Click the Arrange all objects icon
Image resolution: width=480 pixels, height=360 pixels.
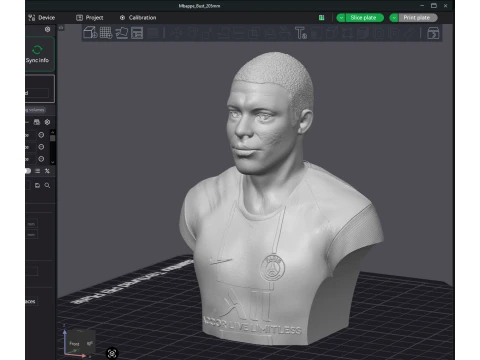[137, 33]
